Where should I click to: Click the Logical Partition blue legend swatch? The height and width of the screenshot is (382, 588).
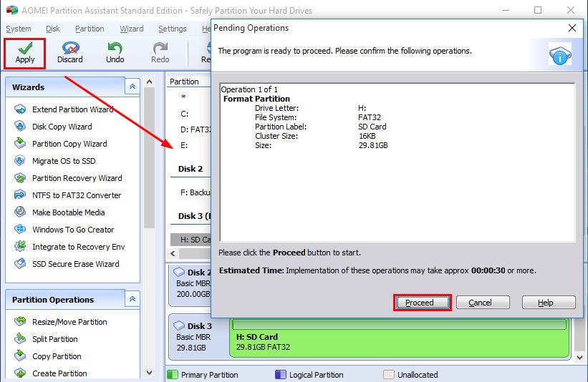(x=281, y=375)
